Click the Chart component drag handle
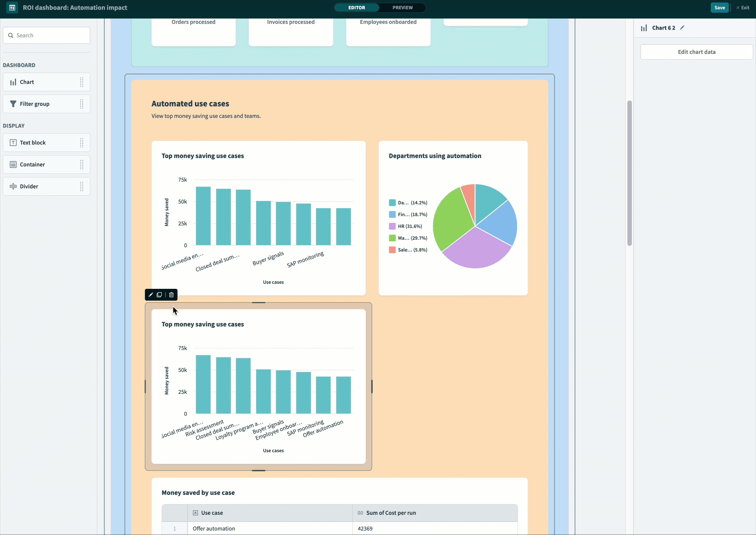Viewport: 756px width, 535px height. point(82,82)
